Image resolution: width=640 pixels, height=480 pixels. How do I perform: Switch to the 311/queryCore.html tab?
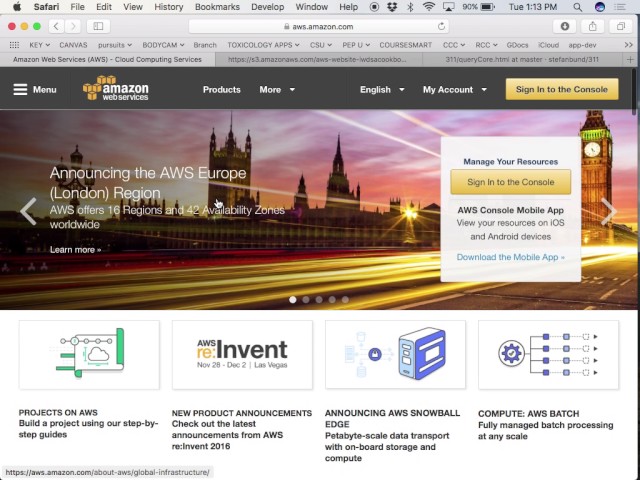[x=522, y=60]
